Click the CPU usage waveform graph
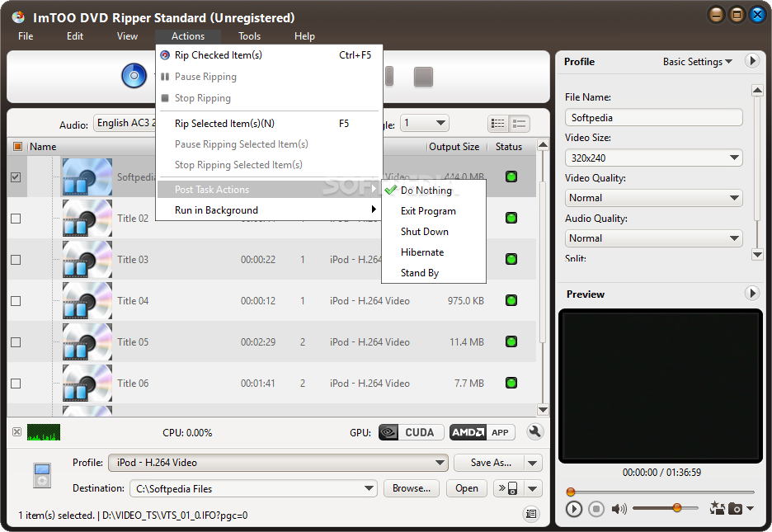 [x=44, y=432]
